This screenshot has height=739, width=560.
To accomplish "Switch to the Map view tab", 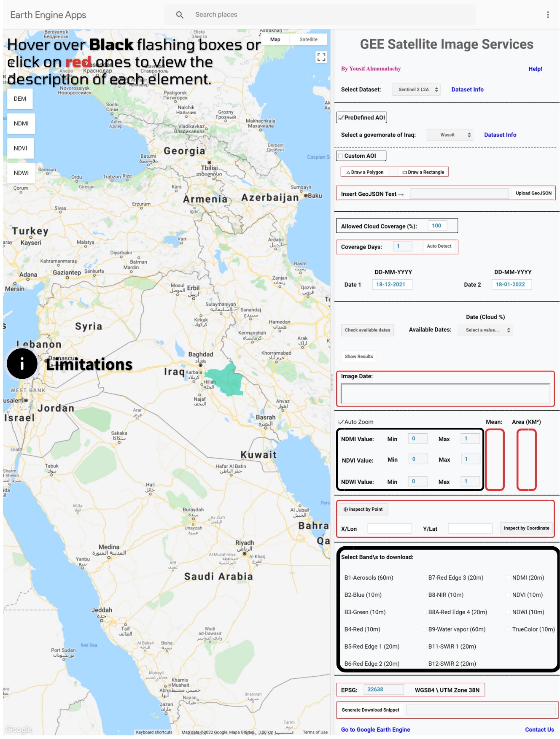I will tap(275, 39).
